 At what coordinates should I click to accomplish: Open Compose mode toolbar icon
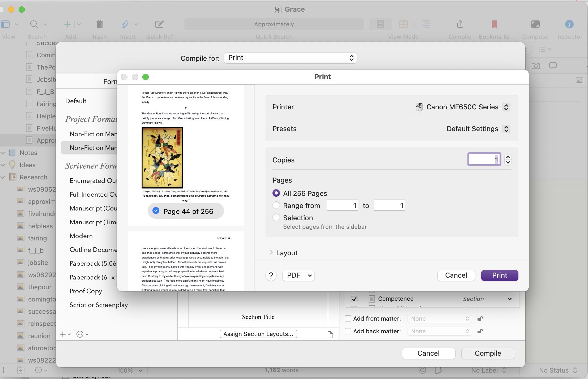[535, 24]
